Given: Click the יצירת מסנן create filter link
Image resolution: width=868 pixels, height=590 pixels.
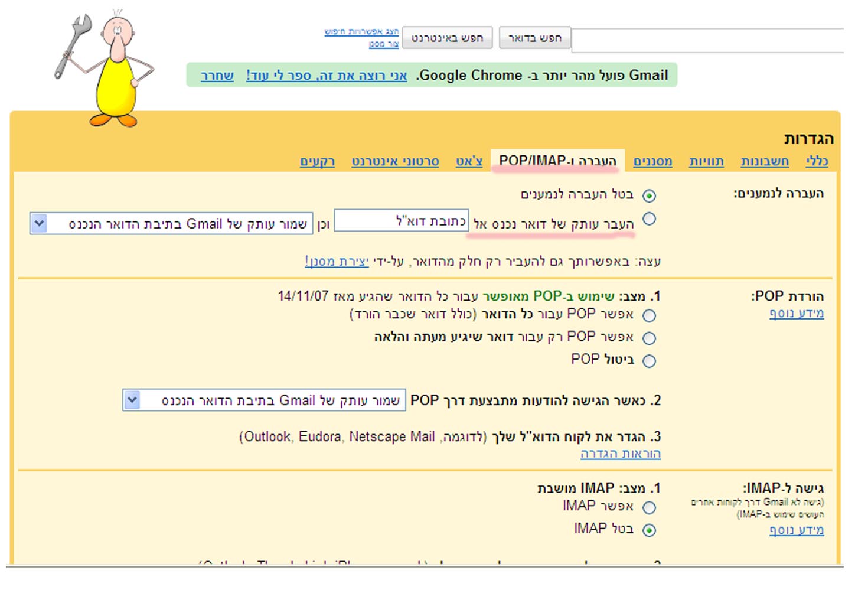Looking at the screenshot, I should (337, 261).
